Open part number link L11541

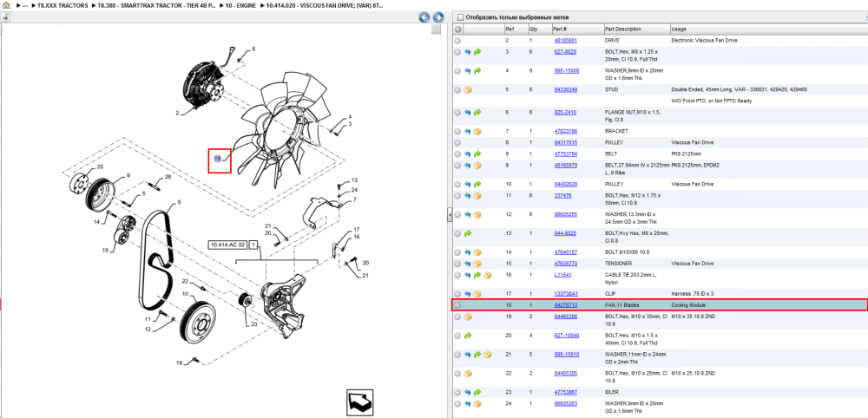[x=562, y=275]
